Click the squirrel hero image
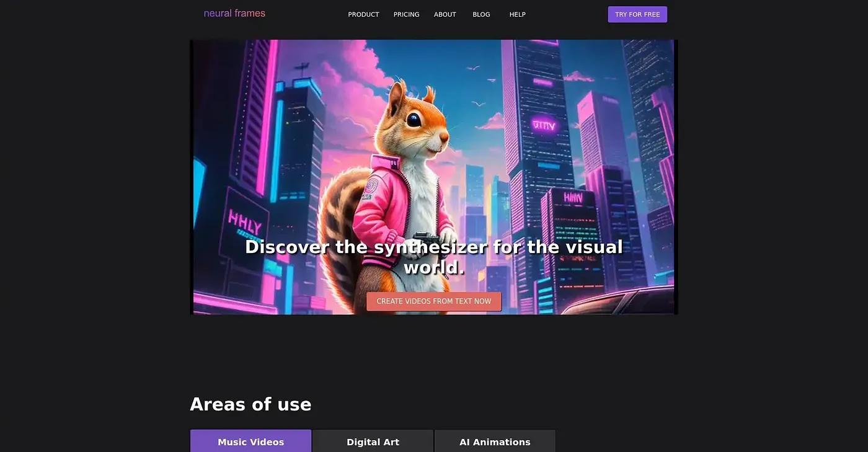The width and height of the screenshot is (868, 452). (434, 177)
